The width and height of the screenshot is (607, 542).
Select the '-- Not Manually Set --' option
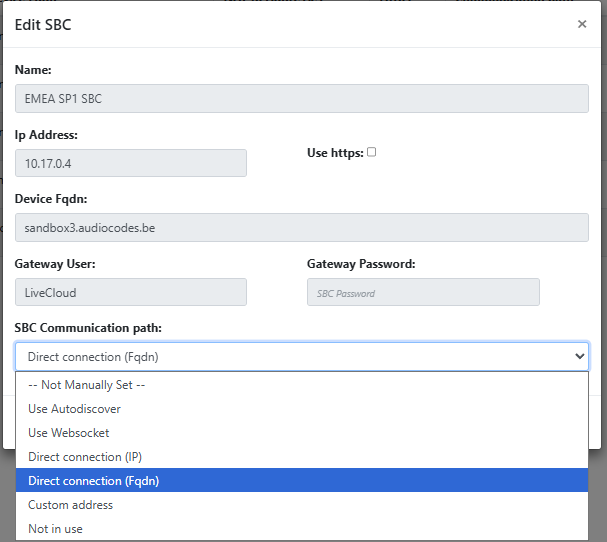point(88,385)
